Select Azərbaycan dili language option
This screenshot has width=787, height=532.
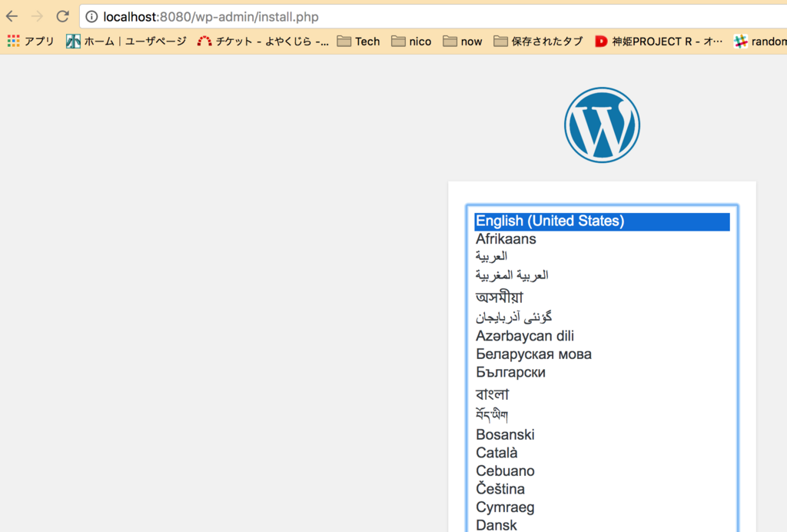click(x=602, y=336)
